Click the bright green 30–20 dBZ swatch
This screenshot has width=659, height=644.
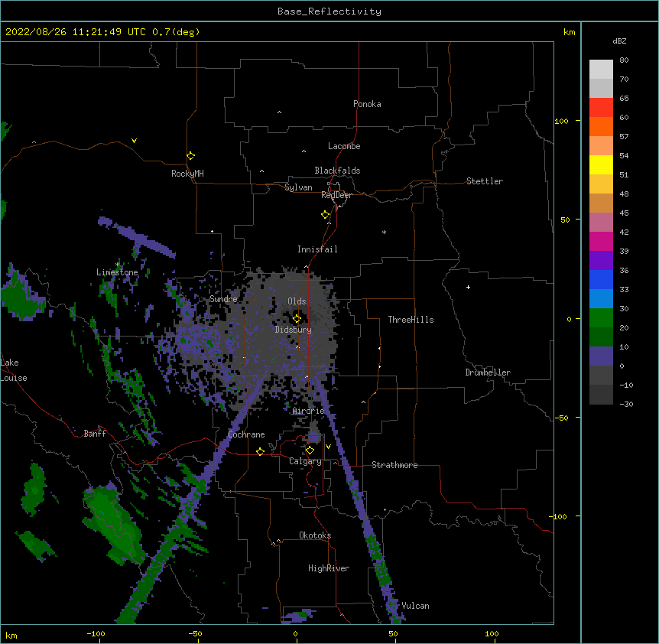tap(601, 318)
